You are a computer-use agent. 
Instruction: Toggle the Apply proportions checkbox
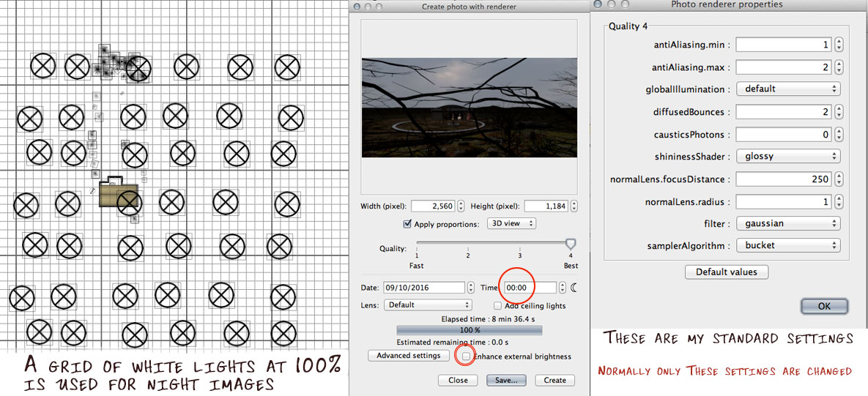click(x=408, y=224)
